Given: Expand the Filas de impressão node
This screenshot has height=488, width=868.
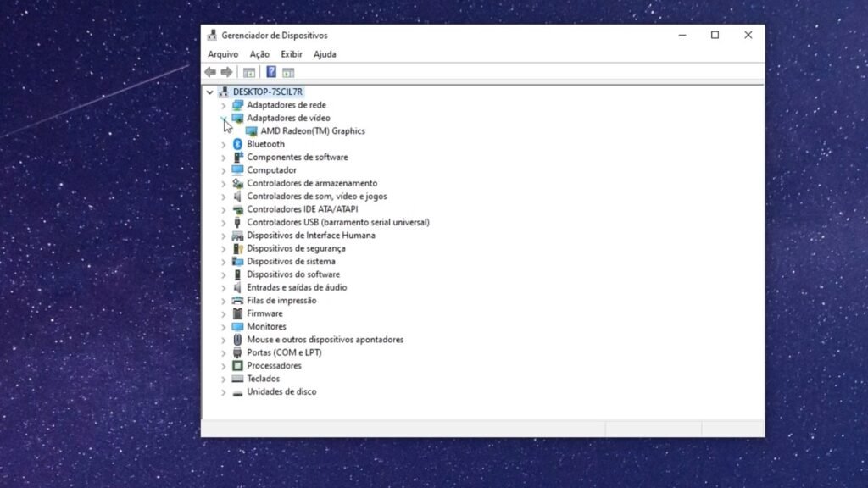Looking at the screenshot, I should pos(224,301).
